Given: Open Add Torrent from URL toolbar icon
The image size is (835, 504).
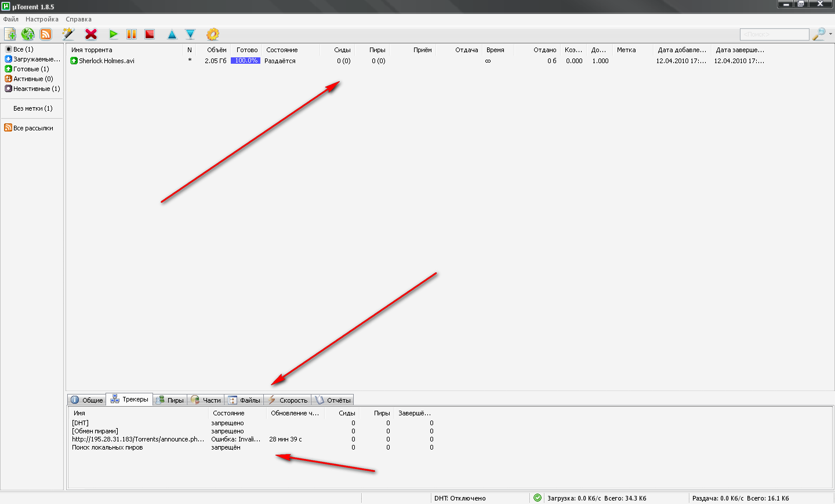Looking at the screenshot, I should pos(28,34).
